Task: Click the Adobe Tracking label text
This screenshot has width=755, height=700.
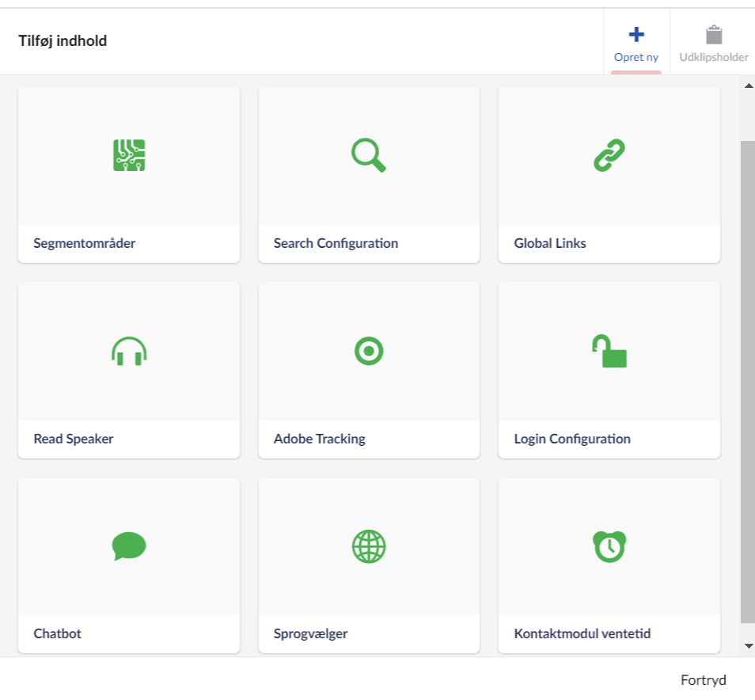Action: pos(320,439)
